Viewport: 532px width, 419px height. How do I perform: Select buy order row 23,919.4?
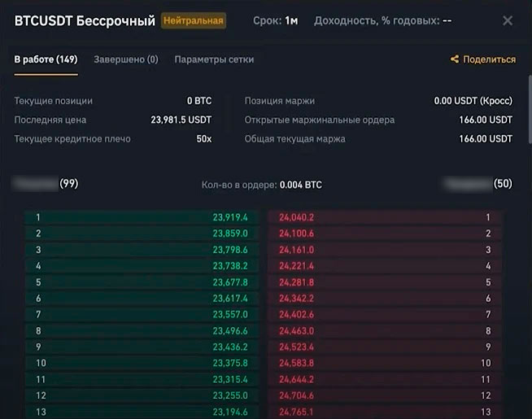click(142, 217)
